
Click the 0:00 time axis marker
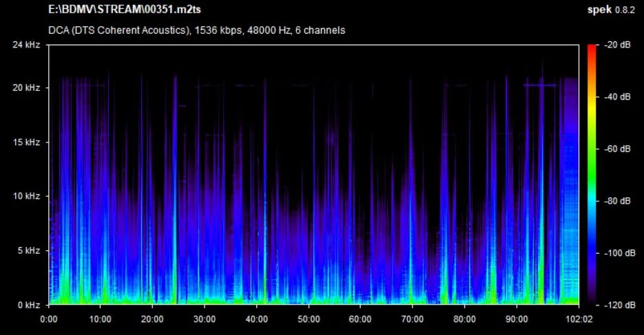pos(49,318)
